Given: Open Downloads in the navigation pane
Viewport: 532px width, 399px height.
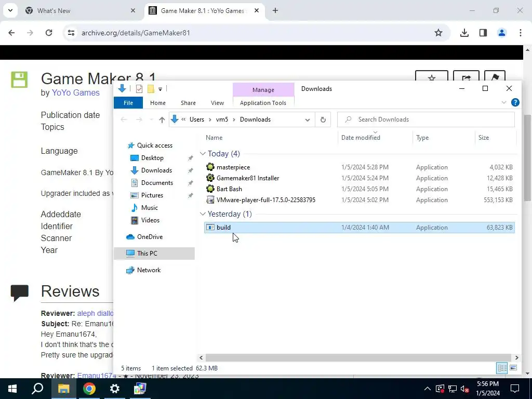Looking at the screenshot, I should [156, 170].
